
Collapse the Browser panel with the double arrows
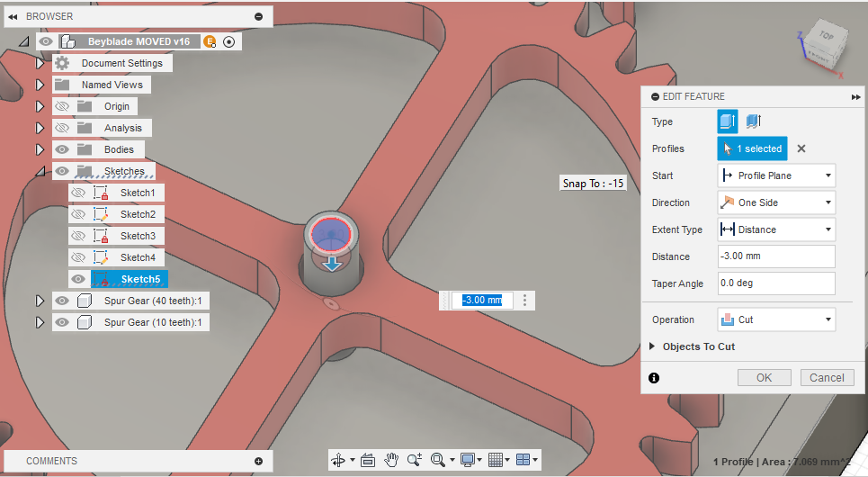[x=13, y=16]
